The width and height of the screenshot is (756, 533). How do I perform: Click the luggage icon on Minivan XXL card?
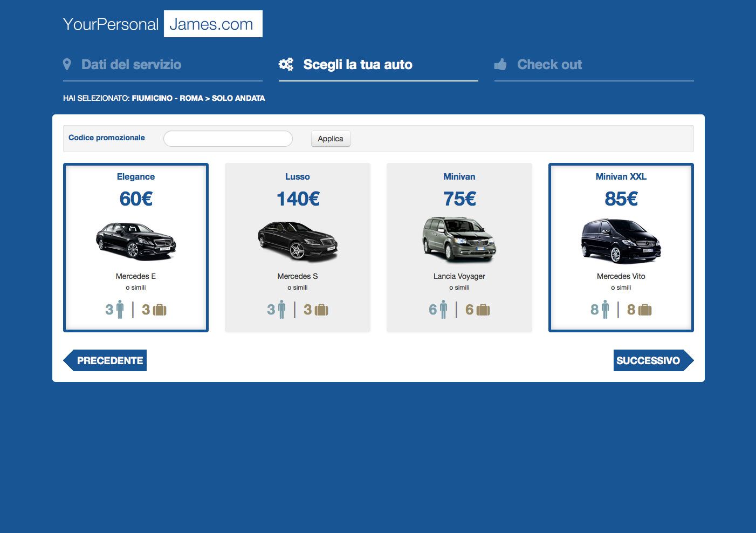[x=645, y=310]
